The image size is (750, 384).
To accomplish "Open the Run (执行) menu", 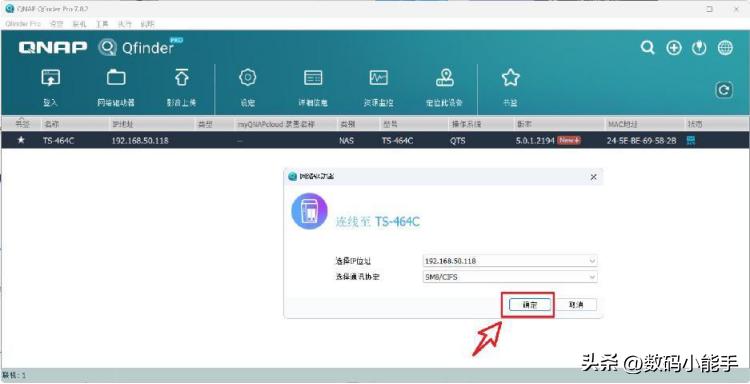I will tap(124, 23).
